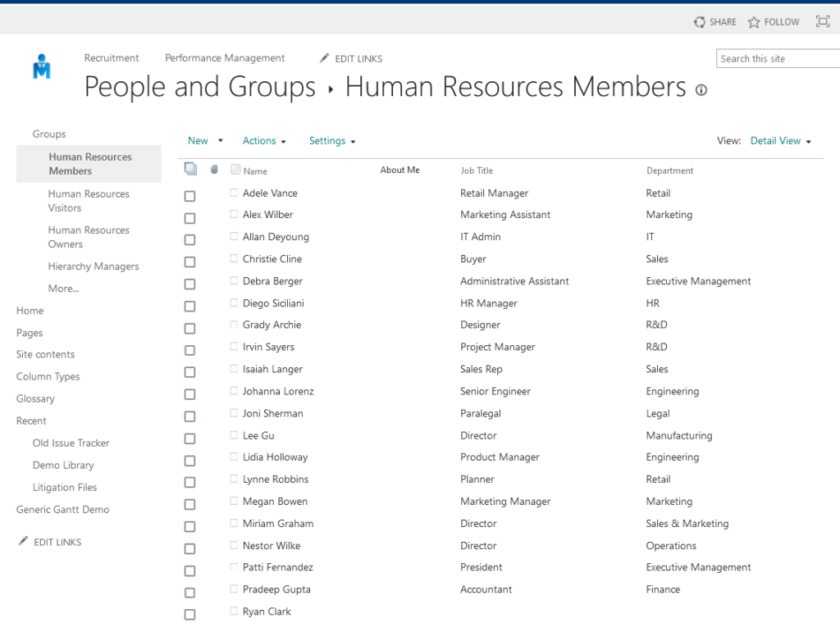Open Column Types in sidebar
Screen dimensions: 840x632
click(48, 377)
